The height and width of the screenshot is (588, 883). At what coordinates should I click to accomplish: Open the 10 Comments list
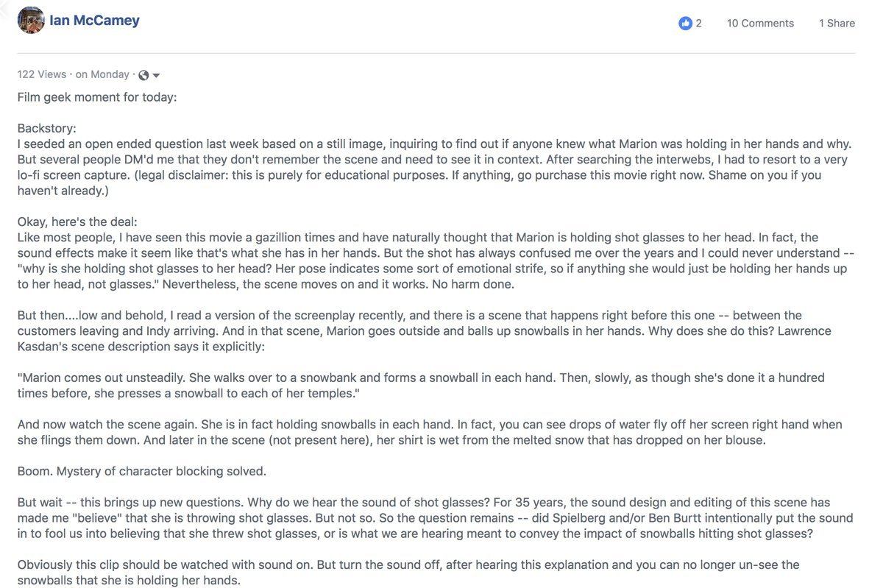coord(760,24)
